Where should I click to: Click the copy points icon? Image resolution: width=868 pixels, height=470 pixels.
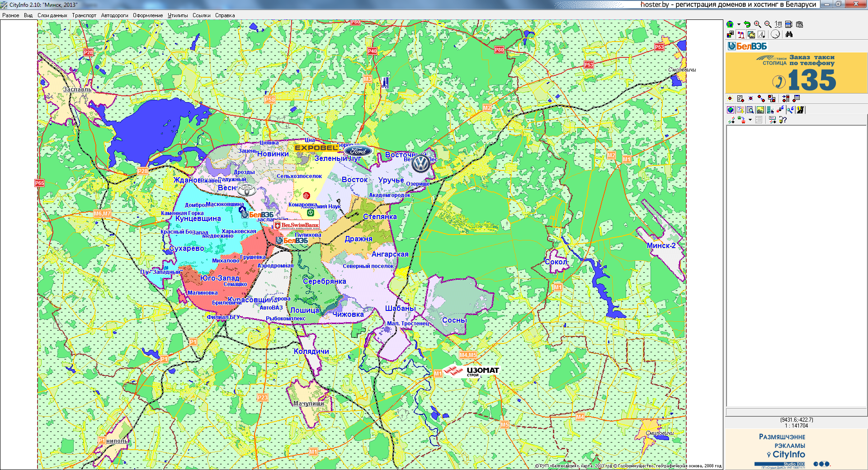[x=772, y=99]
